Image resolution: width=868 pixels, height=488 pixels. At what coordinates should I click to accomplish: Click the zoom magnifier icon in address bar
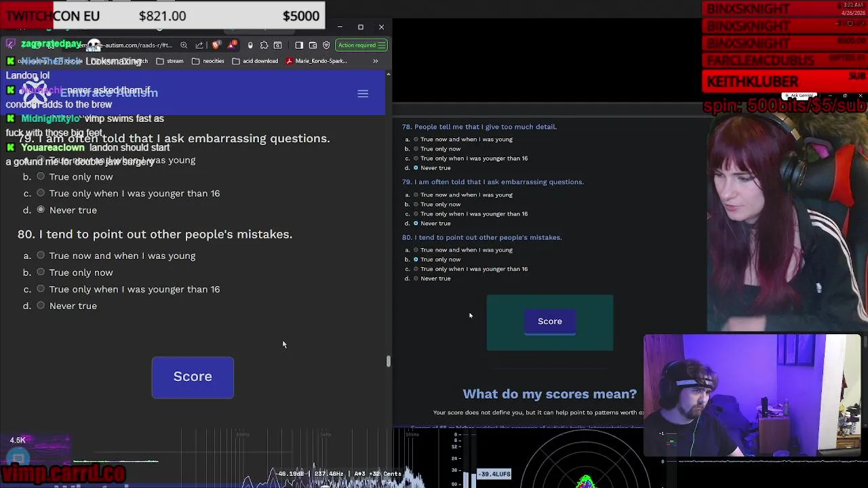pos(184,45)
